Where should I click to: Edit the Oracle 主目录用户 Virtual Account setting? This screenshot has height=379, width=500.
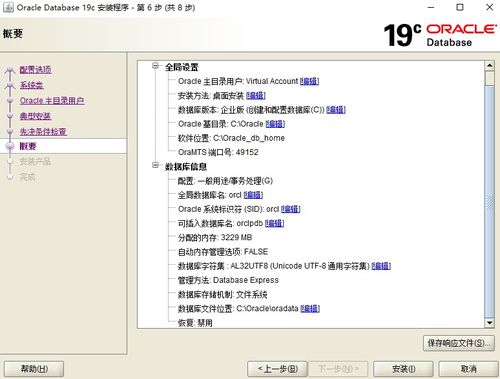(x=309, y=81)
